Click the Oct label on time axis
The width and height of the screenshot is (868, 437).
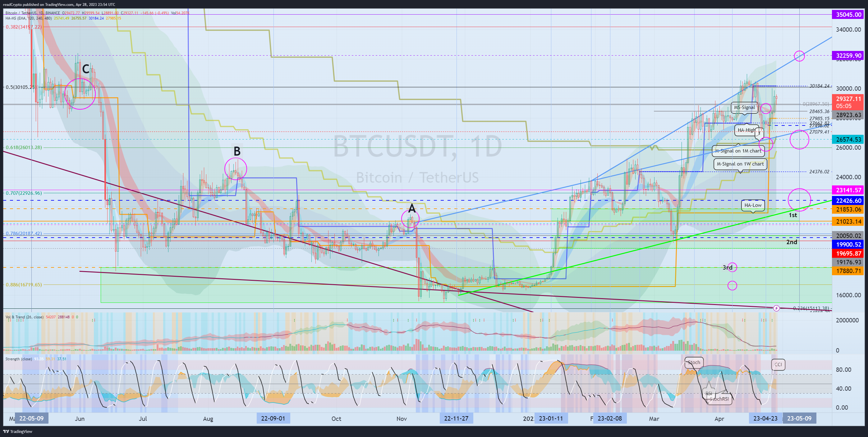pyautogui.click(x=336, y=419)
